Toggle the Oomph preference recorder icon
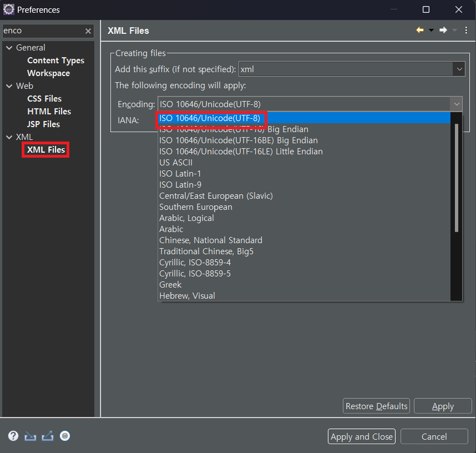The height and width of the screenshot is (453, 476). coord(65,436)
